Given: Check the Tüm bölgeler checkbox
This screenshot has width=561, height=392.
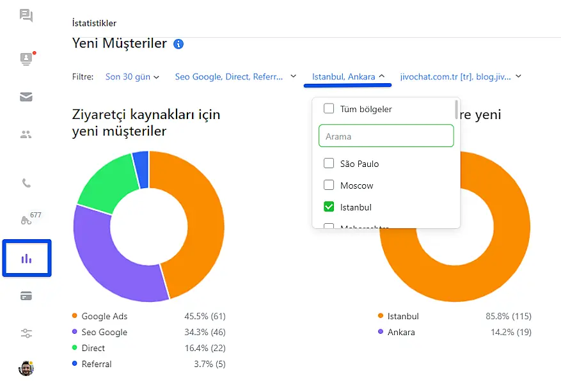Looking at the screenshot, I should (x=329, y=109).
